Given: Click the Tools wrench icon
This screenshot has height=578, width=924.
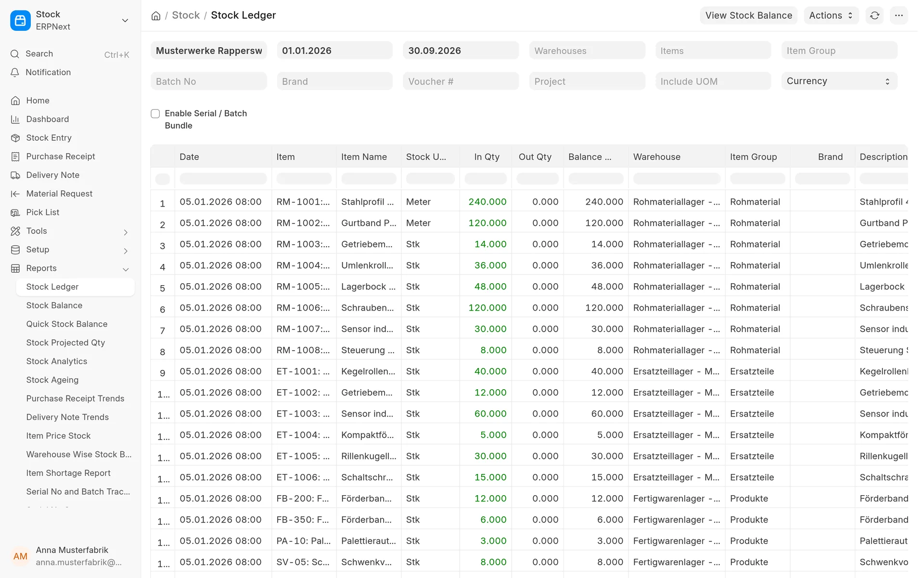Looking at the screenshot, I should pos(15,231).
